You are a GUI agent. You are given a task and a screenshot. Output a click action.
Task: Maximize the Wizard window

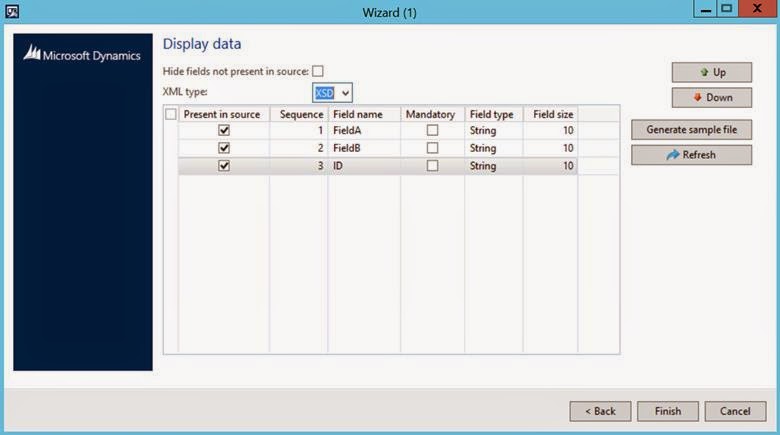point(727,9)
